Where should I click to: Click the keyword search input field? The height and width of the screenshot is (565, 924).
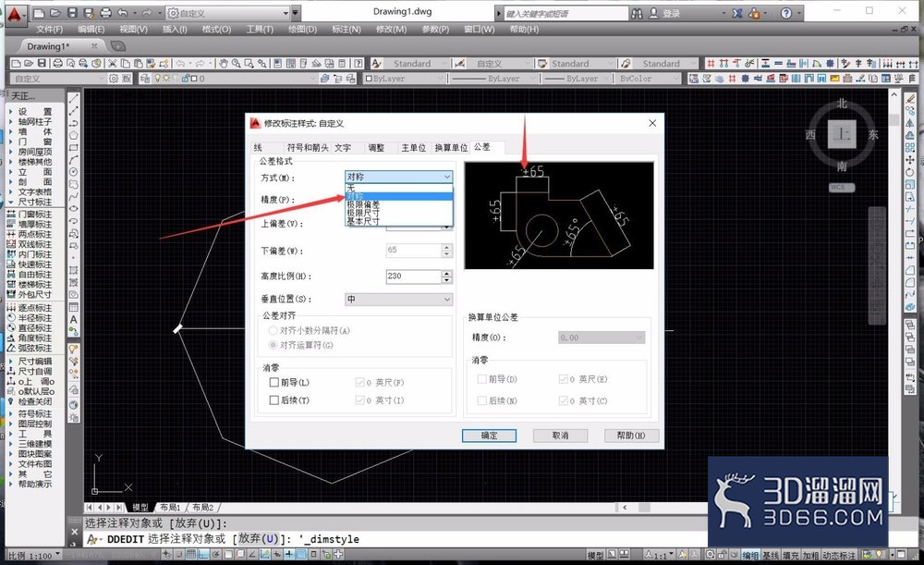[565, 13]
